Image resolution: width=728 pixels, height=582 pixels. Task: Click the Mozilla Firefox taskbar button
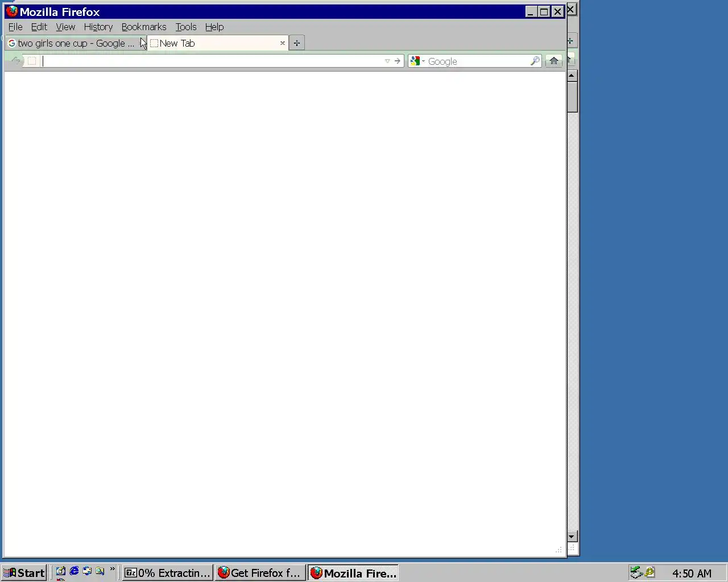353,573
